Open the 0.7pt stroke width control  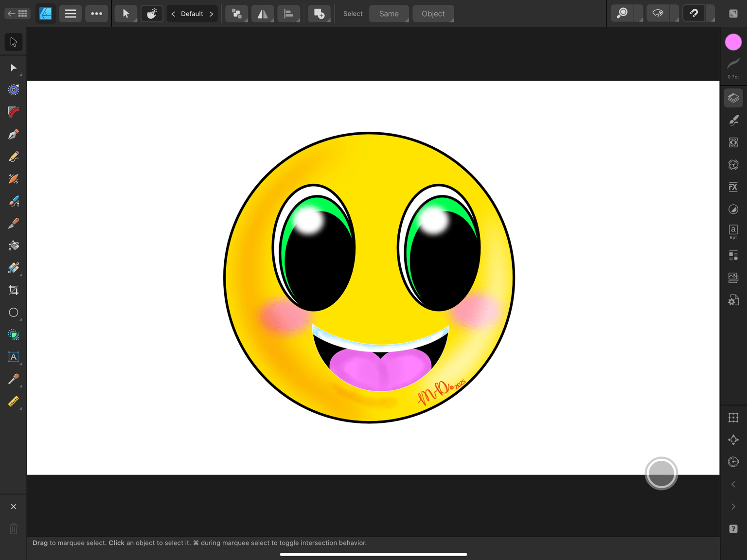point(733,68)
